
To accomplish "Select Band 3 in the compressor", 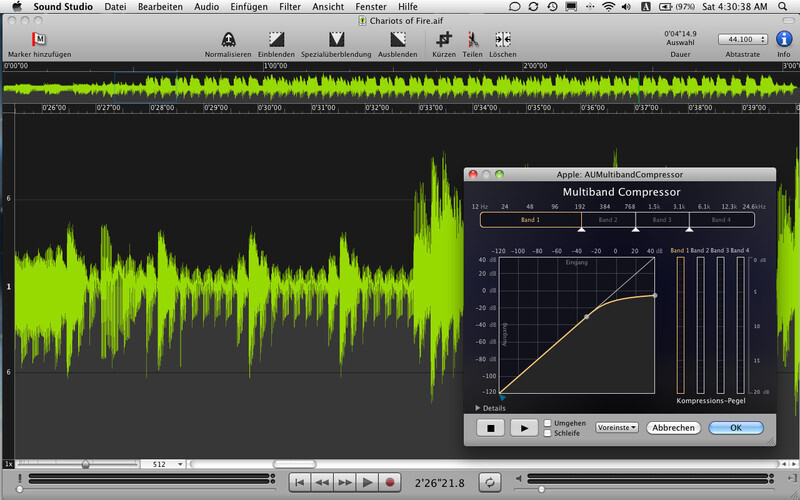I will click(x=662, y=220).
